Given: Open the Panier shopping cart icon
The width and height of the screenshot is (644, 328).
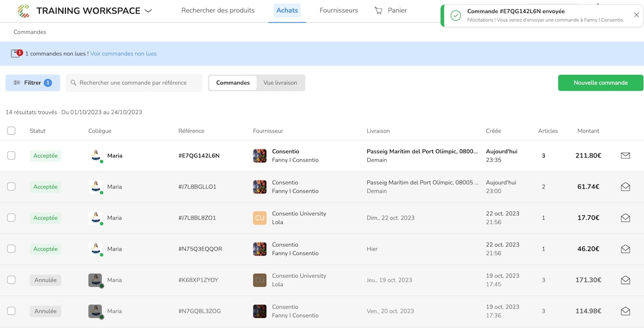Looking at the screenshot, I should pos(378,11).
